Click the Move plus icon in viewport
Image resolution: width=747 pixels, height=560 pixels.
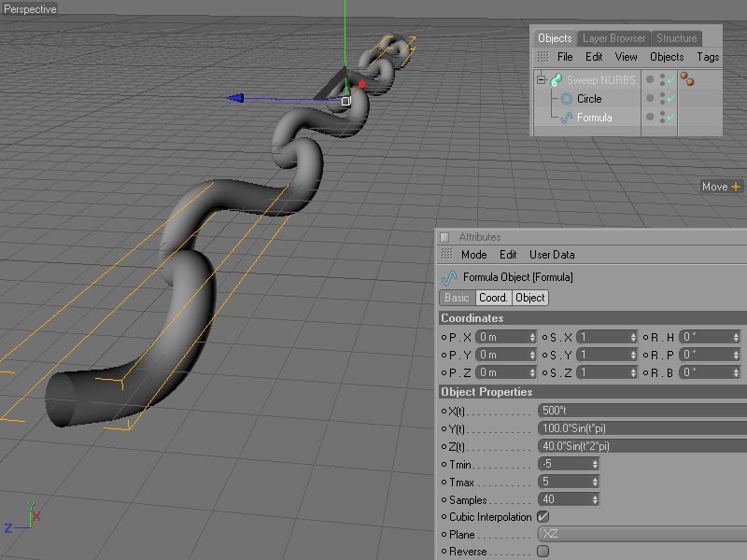(736, 187)
